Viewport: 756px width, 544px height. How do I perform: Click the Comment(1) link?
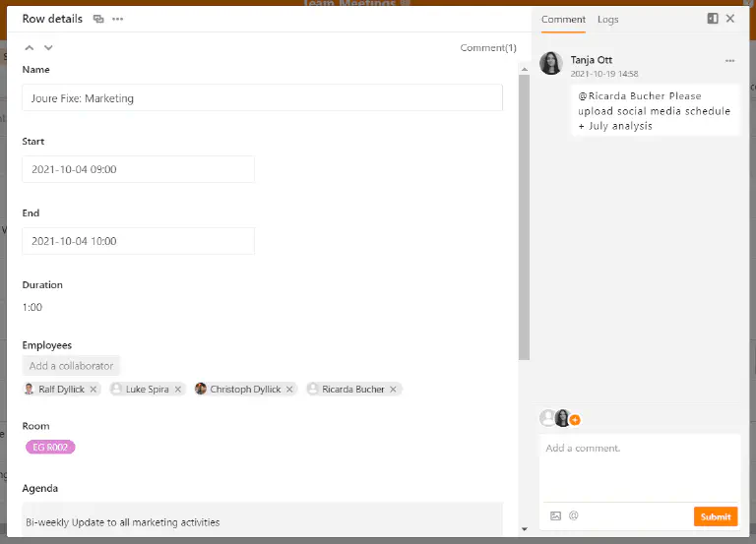click(488, 47)
